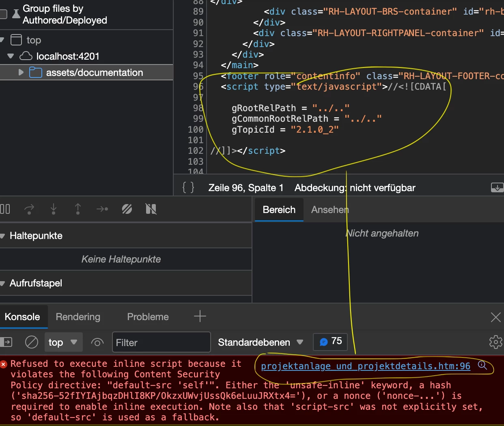The height and width of the screenshot is (426, 504).
Task: Click line number 100 in the gutter
Action: tap(195, 129)
